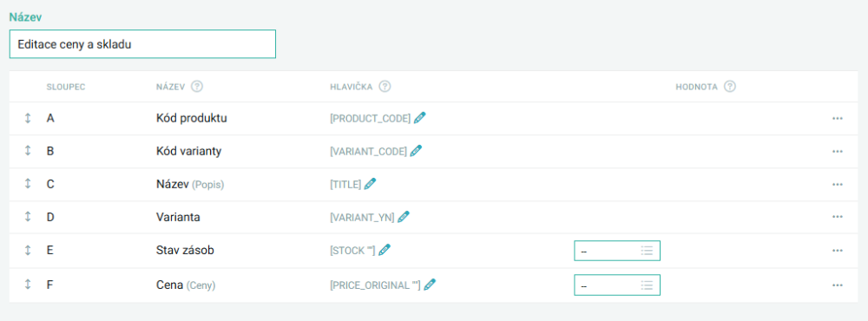Show help for the Hodnota column

(x=730, y=87)
